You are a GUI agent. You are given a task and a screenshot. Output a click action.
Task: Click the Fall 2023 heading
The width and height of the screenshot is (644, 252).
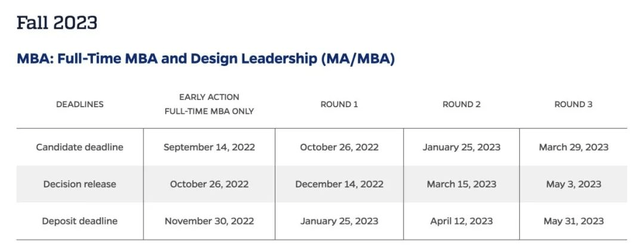[57, 23]
